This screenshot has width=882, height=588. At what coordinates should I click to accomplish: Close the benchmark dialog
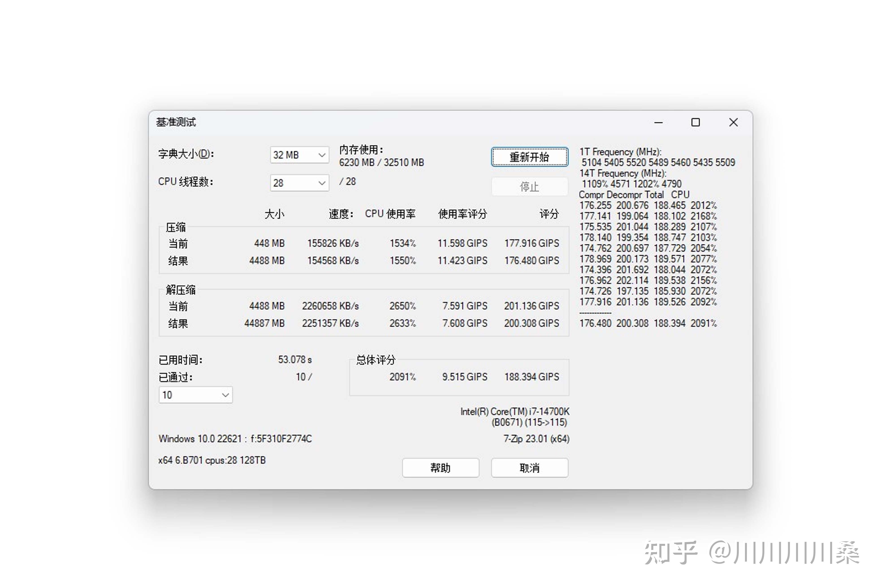coord(733,123)
